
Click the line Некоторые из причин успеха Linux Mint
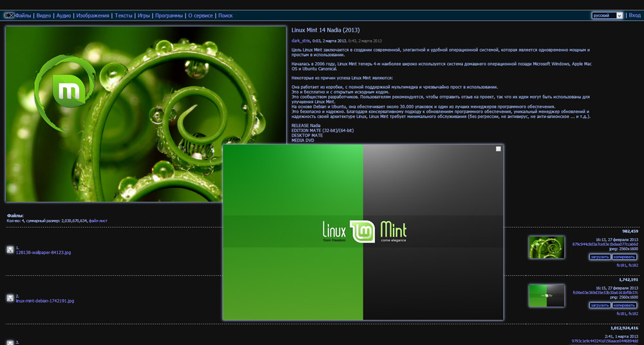[342, 78]
